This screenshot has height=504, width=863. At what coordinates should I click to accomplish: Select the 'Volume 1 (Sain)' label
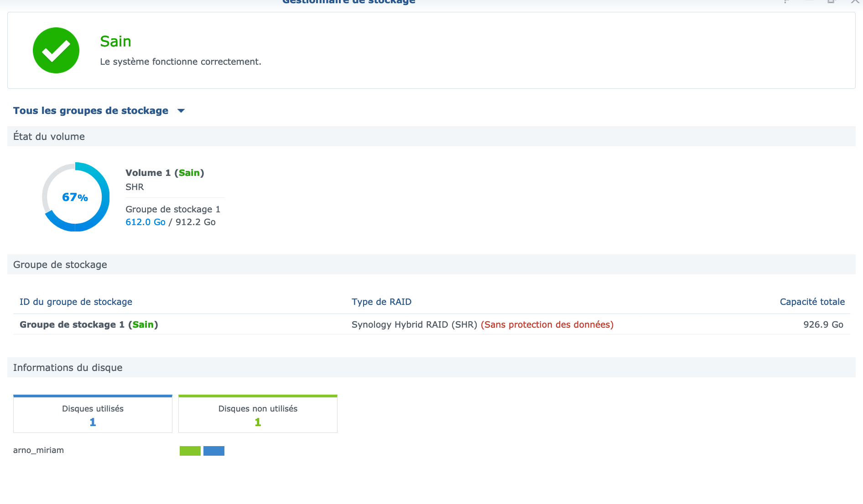pyautogui.click(x=165, y=173)
